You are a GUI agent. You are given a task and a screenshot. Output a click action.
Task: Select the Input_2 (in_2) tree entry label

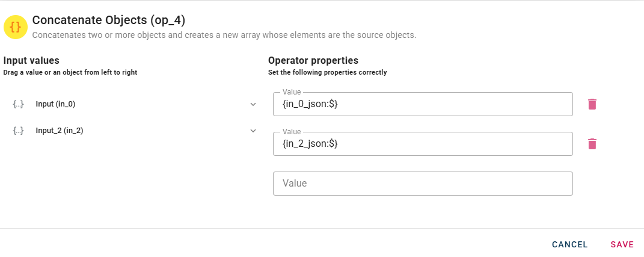(x=60, y=131)
